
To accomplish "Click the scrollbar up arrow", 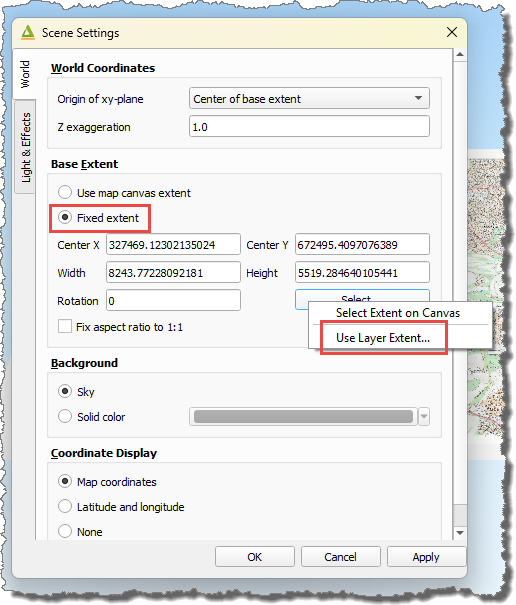I will [459, 54].
